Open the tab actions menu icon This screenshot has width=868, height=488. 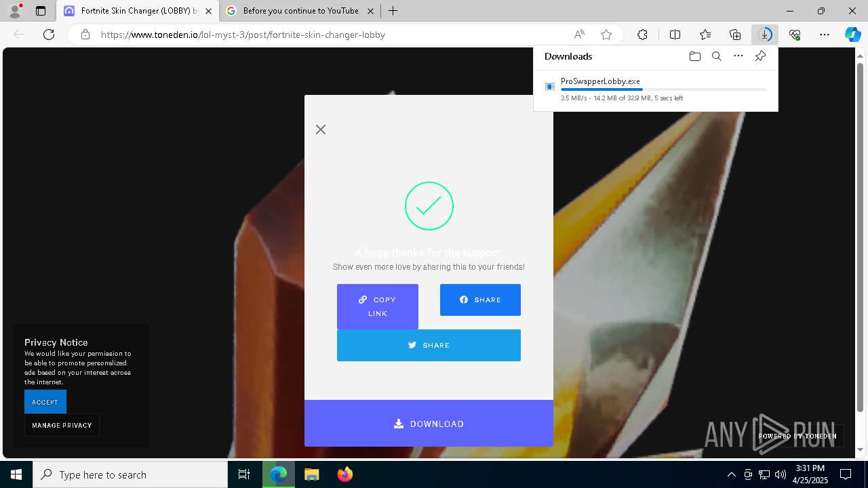point(41,11)
